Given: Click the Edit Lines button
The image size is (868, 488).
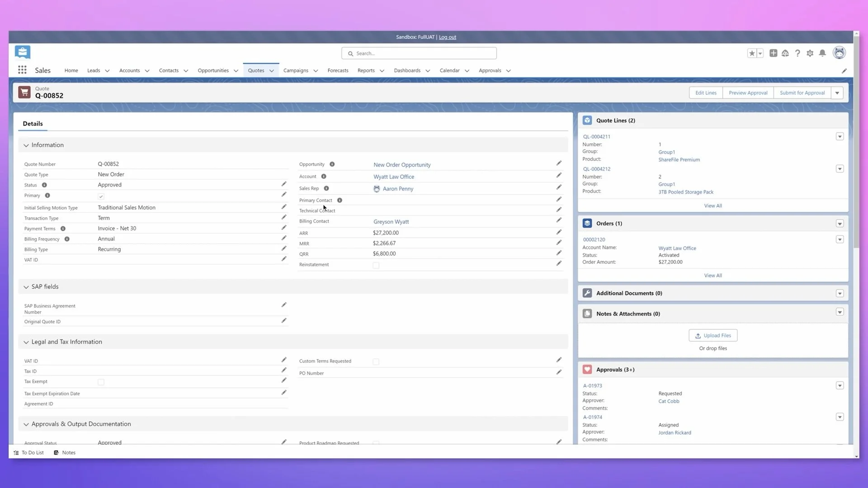Looking at the screenshot, I should 706,93.
